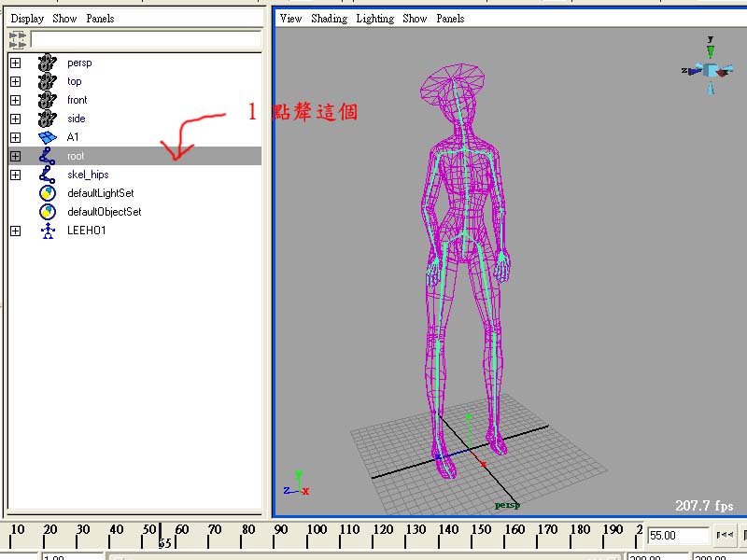Click the skel_hips joint icon
This screenshot has width=747, height=560.
(48, 175)
